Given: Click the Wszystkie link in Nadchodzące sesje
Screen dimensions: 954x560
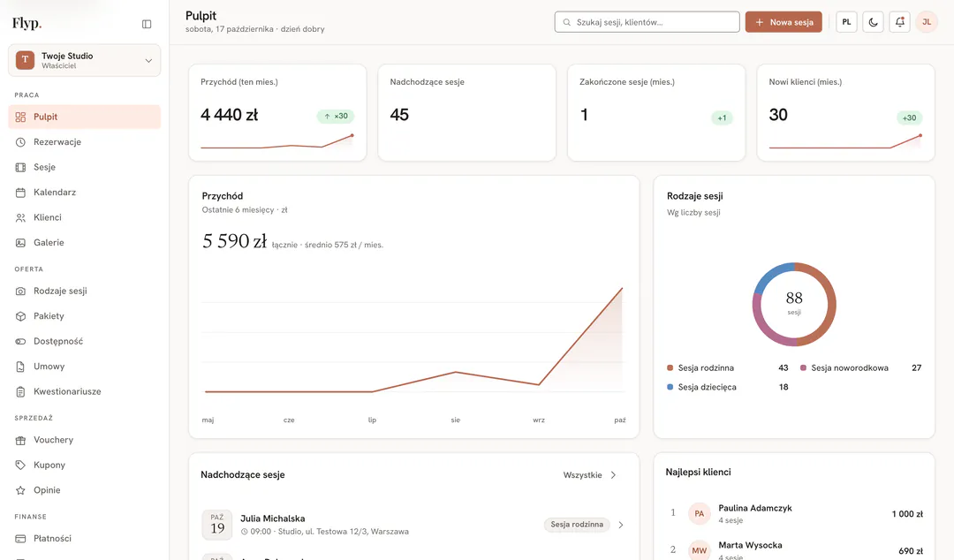Looking at the screenshot, I should (589, 475).
